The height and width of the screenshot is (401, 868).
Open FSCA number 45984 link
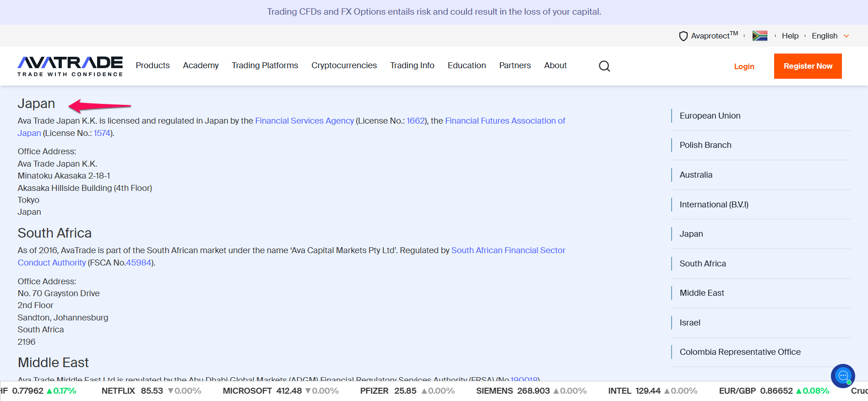tap(138, 263)
